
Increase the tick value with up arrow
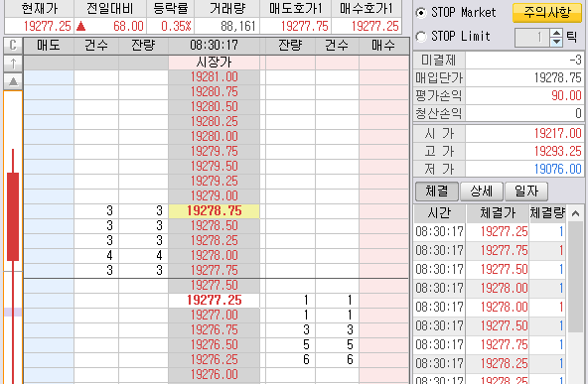557,33
